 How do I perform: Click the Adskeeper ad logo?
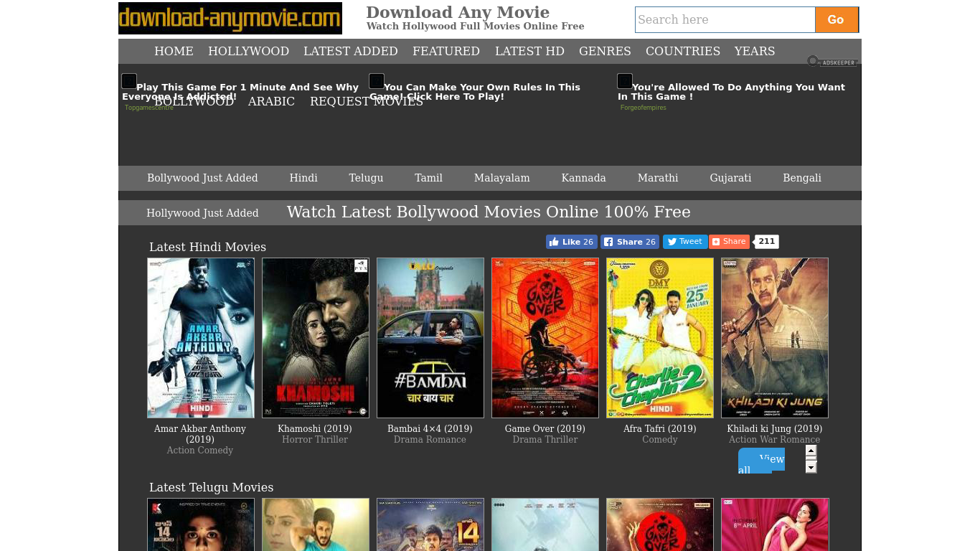[x=831, y=62]
